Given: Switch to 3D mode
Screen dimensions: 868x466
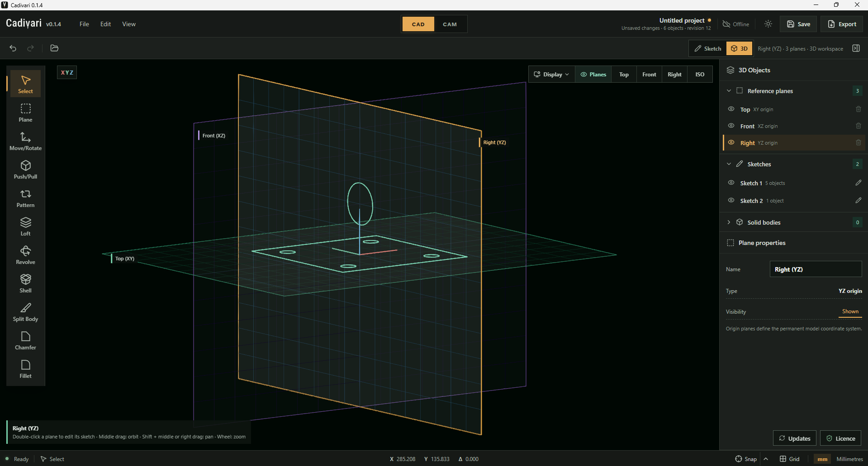Looking at the screenshot, I should pyautogui.click(x=739, y=48).
